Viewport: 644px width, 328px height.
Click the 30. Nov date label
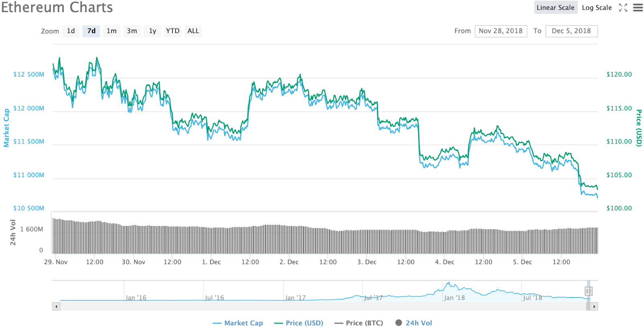[x=134, y=262]
